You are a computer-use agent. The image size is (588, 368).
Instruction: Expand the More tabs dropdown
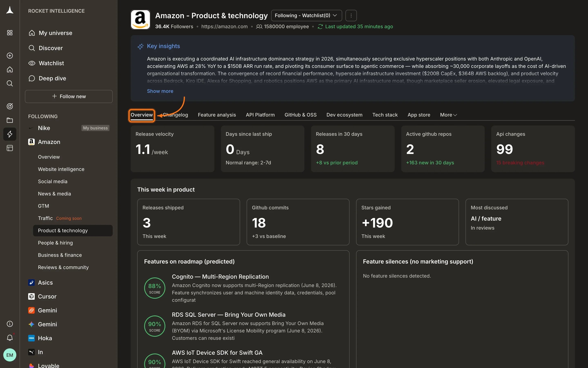coord(449,115)
